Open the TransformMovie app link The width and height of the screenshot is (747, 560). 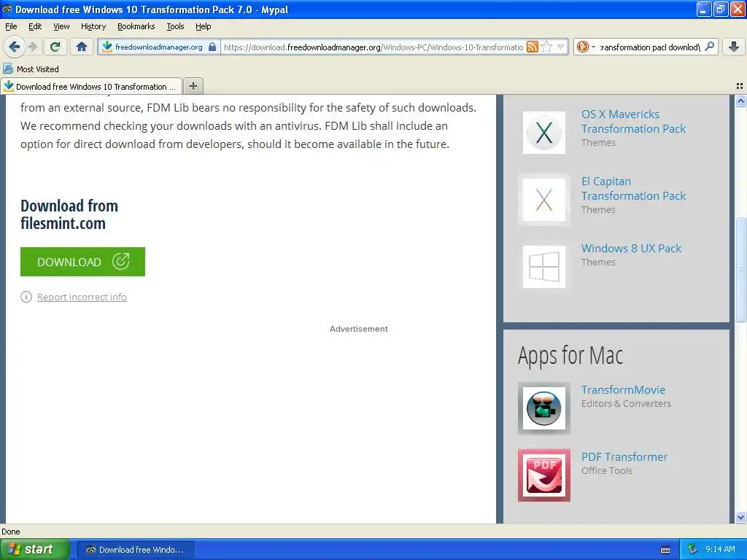click(x=623, y=389)
